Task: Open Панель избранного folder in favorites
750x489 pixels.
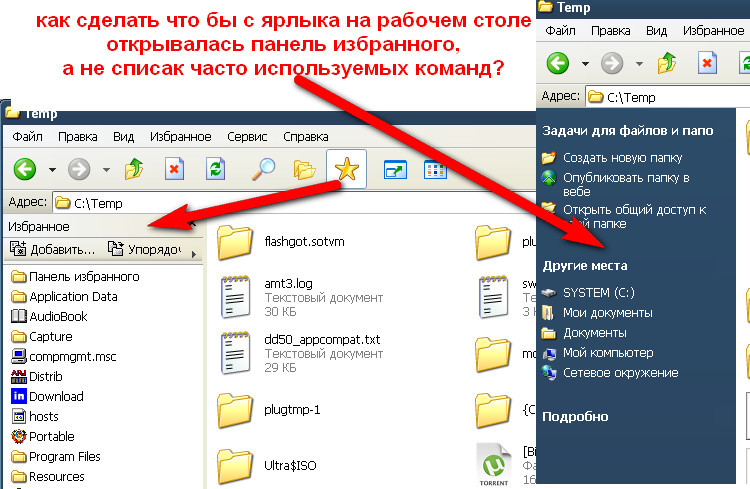Action: click(75, 277)
